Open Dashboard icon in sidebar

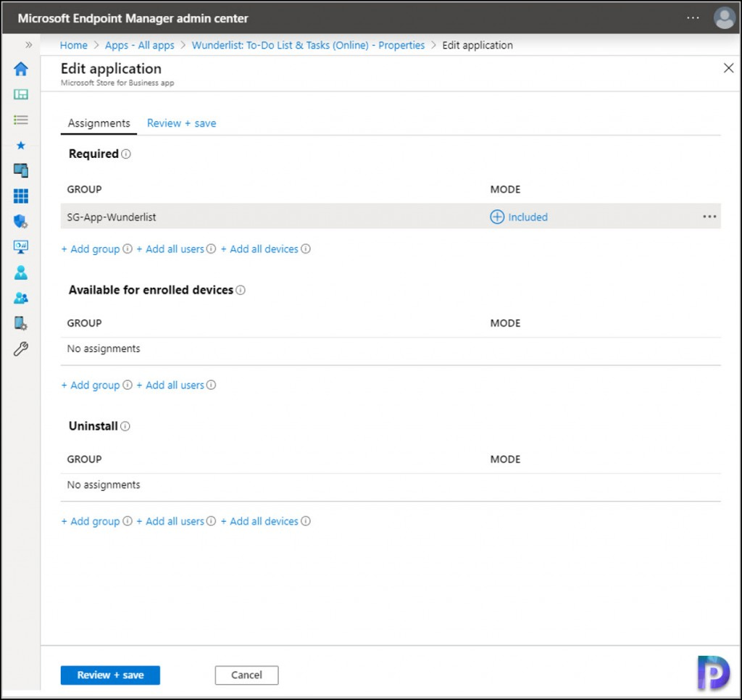(x=21, y=95)
